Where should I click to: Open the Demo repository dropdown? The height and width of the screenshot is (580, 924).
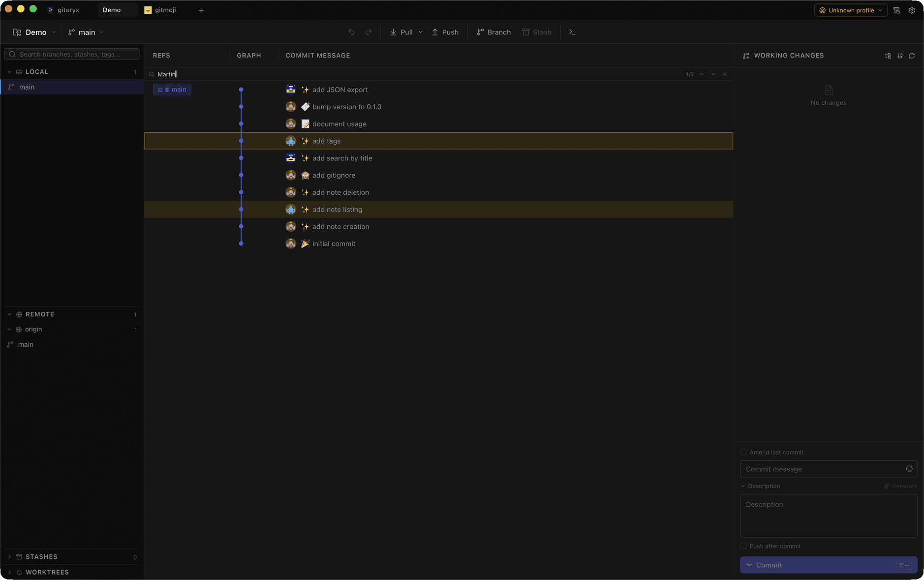(x=34, y=32)
